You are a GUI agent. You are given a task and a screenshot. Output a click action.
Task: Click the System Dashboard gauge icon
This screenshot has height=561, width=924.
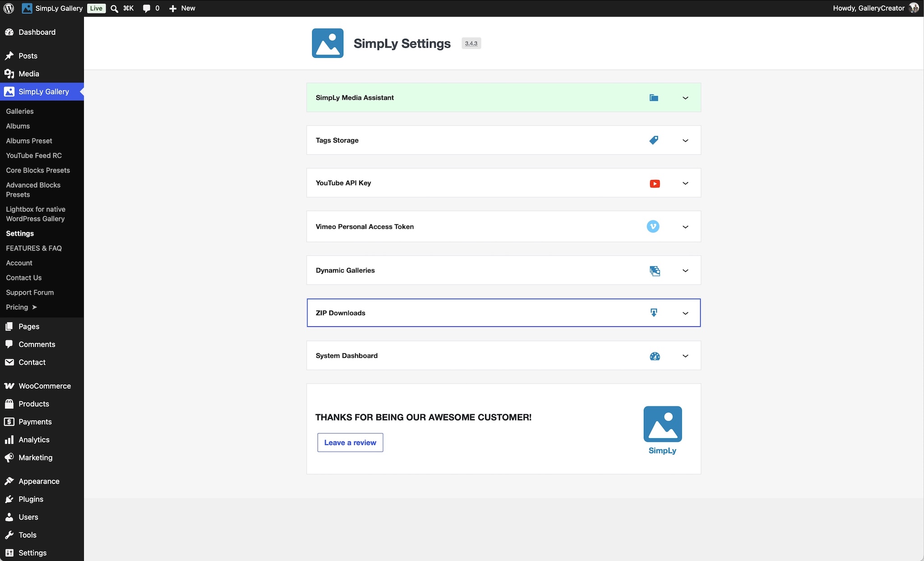pyautogui.click(x=655, y=356)
